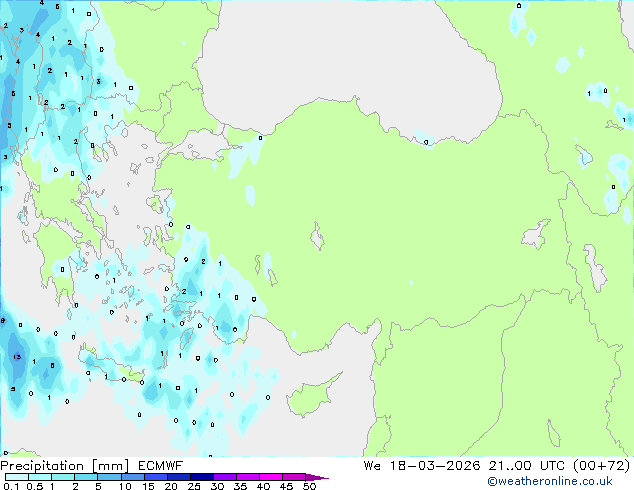Viewport: 634px width, 490px height.
Task: Click the '35' legend scale label
Action: tap(240, 486)
